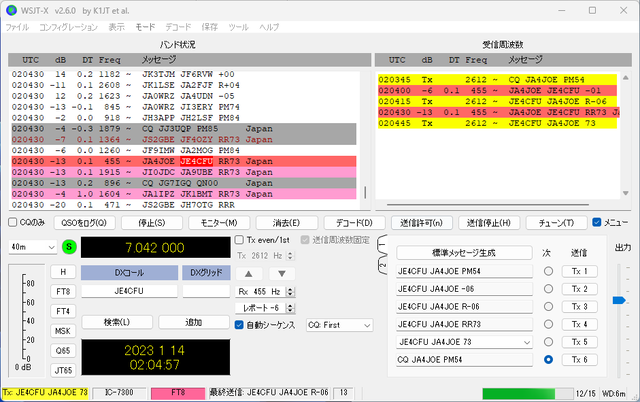Click the empty DXグリッド input field
This screenshot has width=640, height=402.
pyautogui.click(x=207, y=291)
